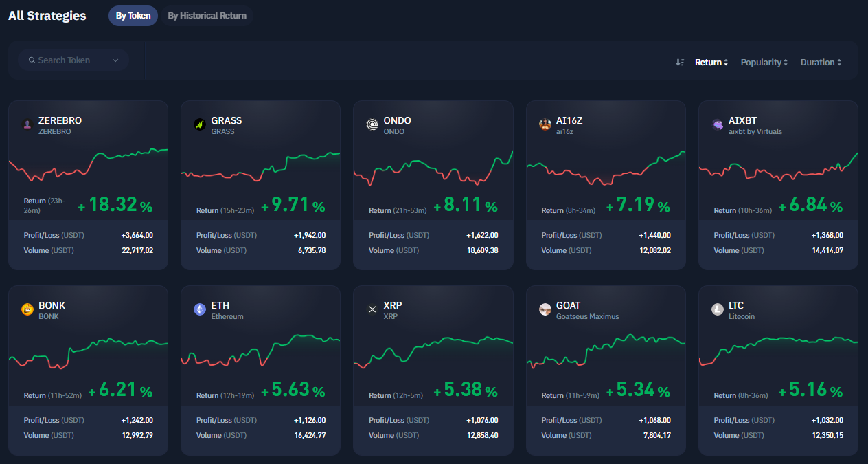868x464 pixels.
Task: Open the XRP strategy title
Action: (x=393, y=305)
